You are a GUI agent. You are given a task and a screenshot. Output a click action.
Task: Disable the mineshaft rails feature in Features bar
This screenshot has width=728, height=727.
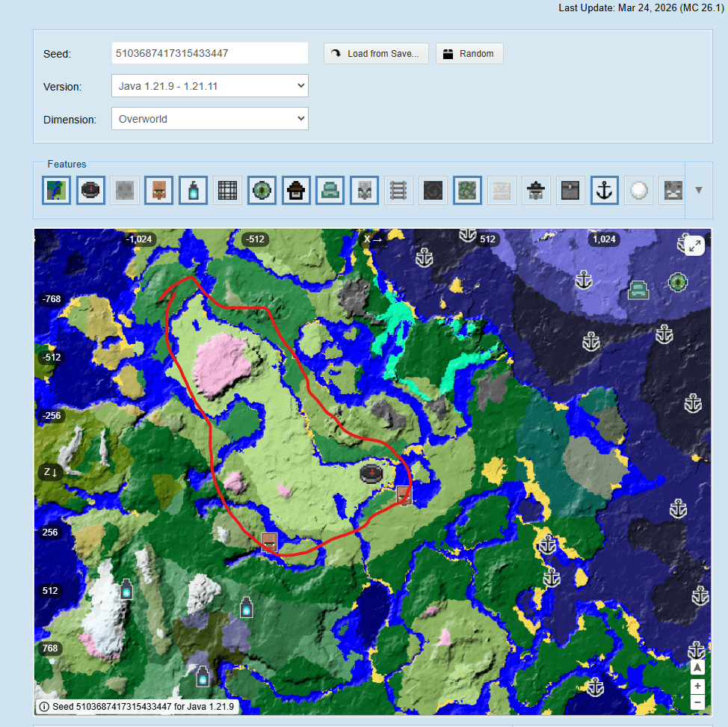398,191
